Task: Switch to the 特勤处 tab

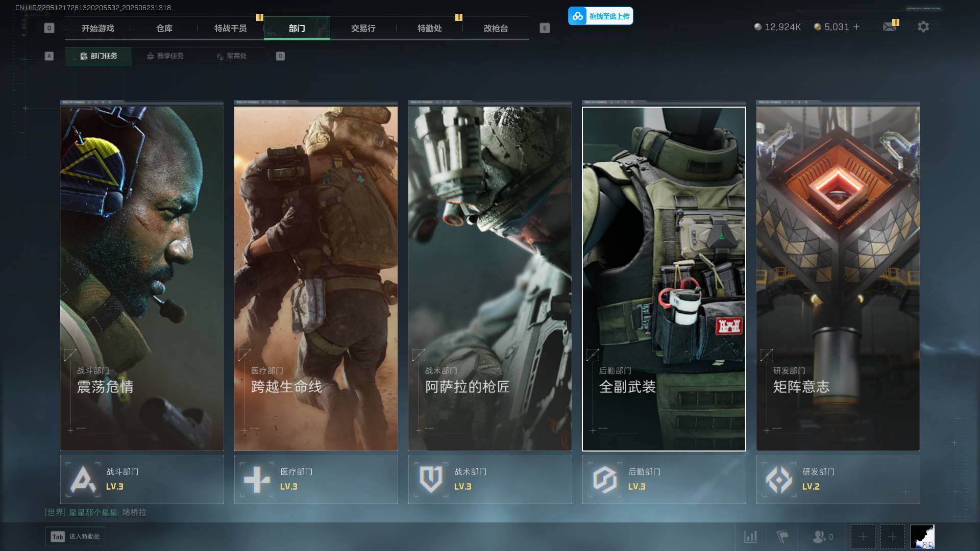Action: pos(430,28)
